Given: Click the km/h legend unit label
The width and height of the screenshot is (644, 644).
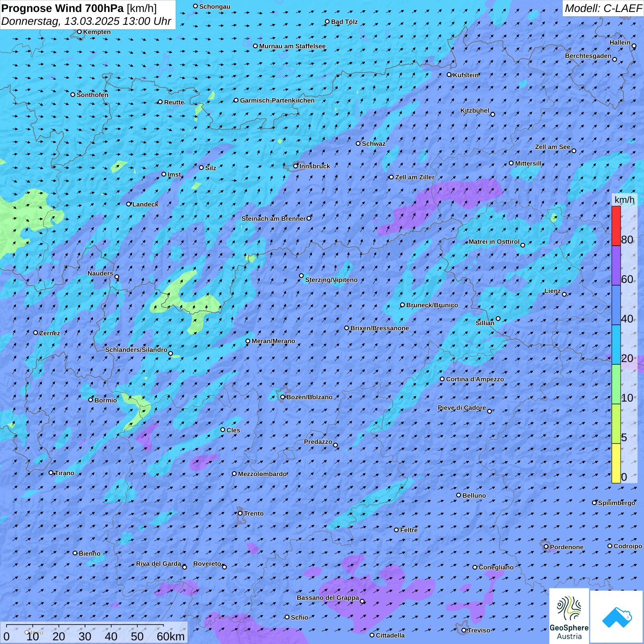Looking at the screenshot, I should pos(624,200).
